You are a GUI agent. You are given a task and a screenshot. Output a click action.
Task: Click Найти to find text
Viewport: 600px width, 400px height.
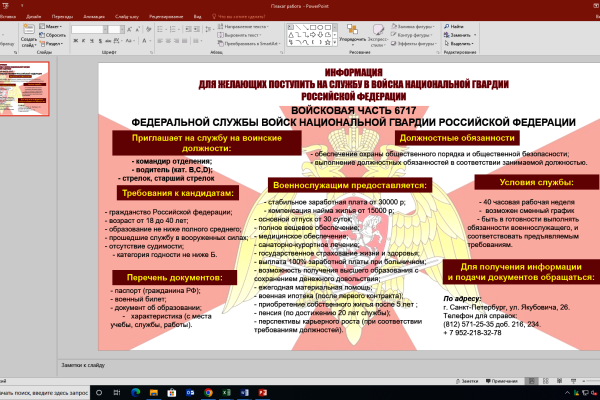tap(454, 26)
